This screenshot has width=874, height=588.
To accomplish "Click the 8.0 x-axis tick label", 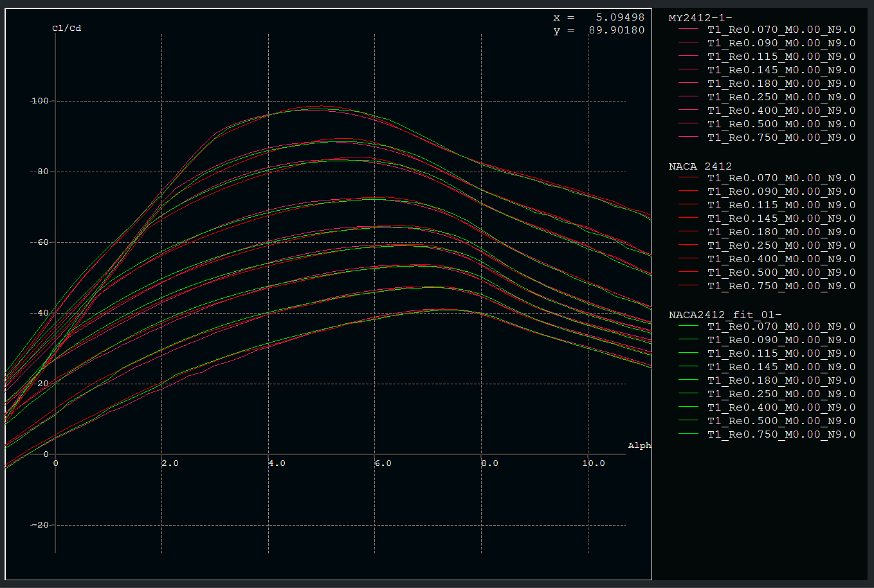I will tap(489, 463).
